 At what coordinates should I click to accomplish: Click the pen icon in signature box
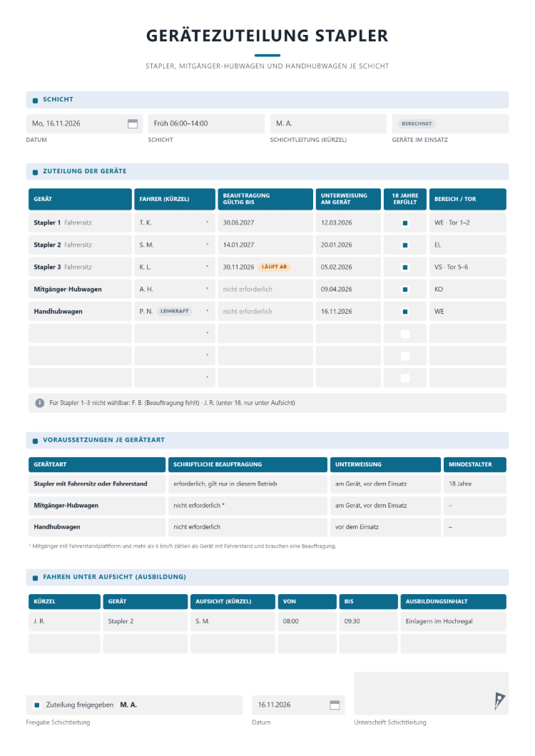click(x=499, y=700)
